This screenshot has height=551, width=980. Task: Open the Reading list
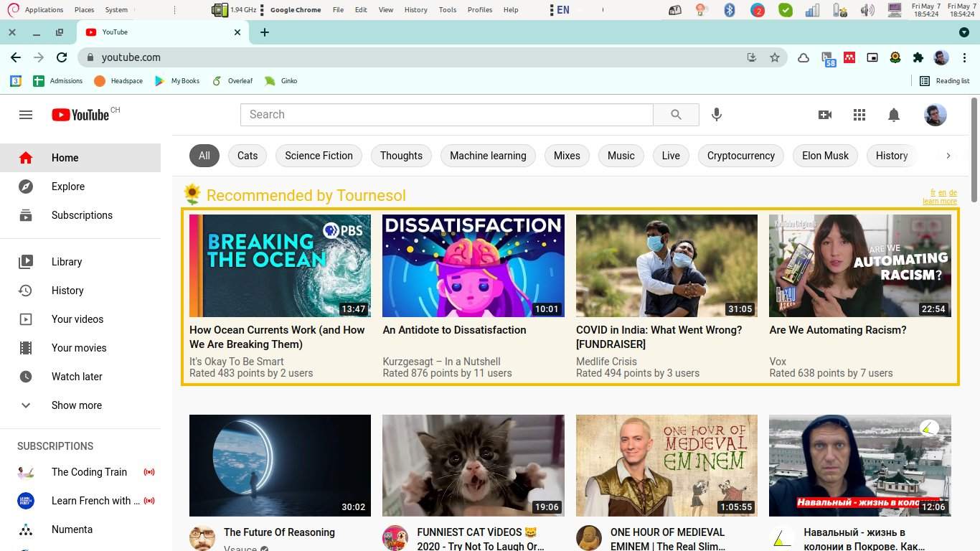[945, 81]
